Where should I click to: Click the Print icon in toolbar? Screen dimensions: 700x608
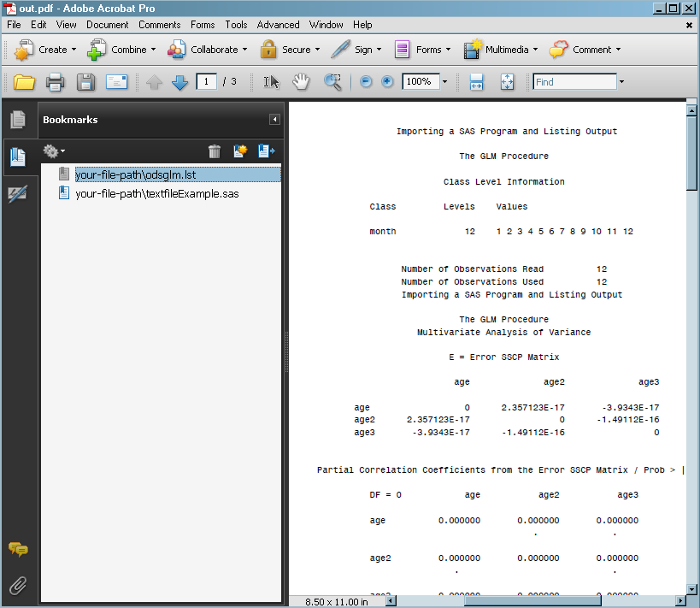[x=55, y=82]
